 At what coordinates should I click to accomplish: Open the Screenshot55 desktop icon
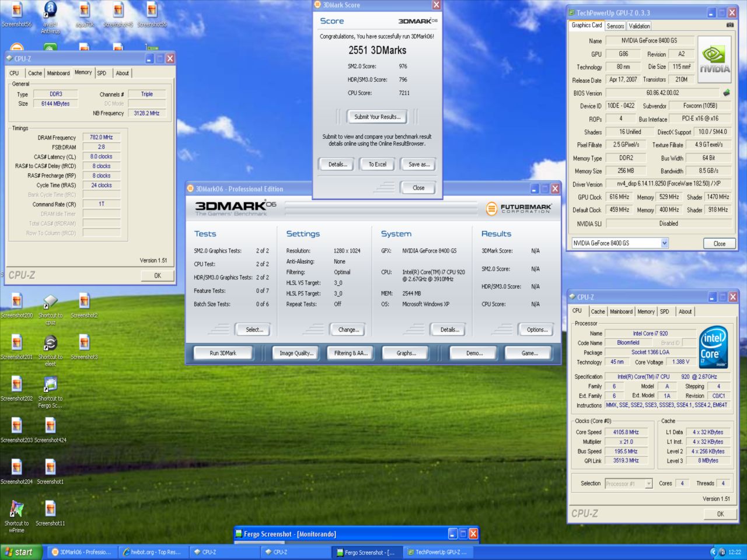[x=152, y=15]
